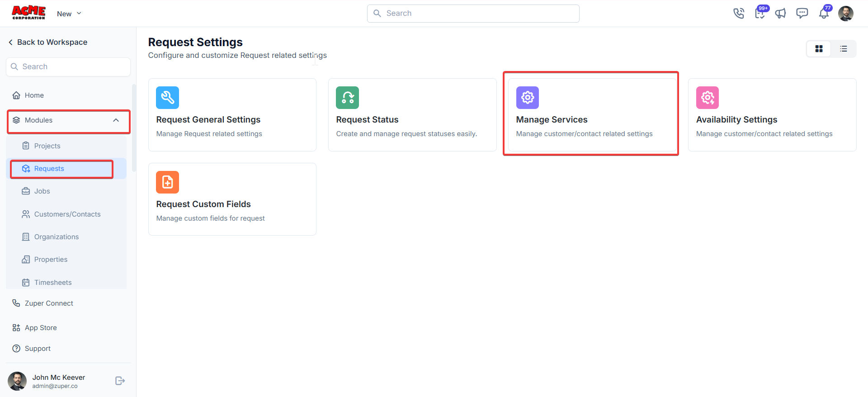
Task: Collapse the Modules section chevron
Action: tap(116, 120)
